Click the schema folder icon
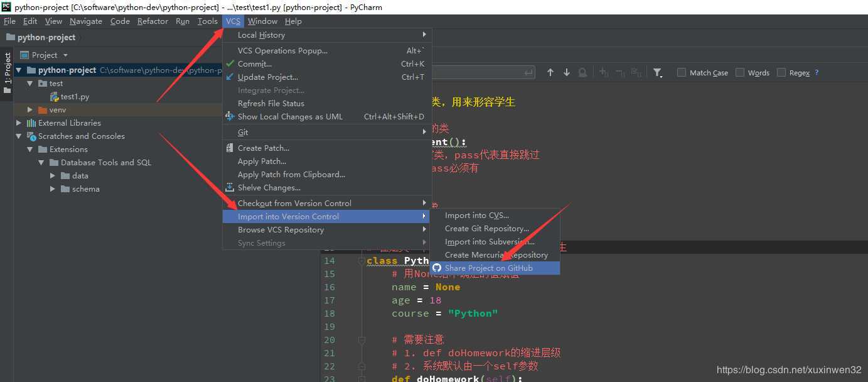The width and height of the screenshot is (868, 382). 65,189
